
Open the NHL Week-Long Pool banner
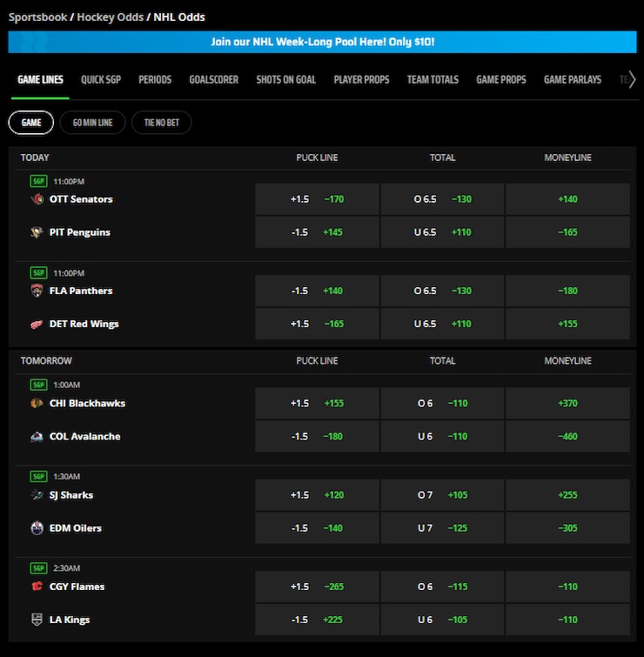tap(322, 42)
